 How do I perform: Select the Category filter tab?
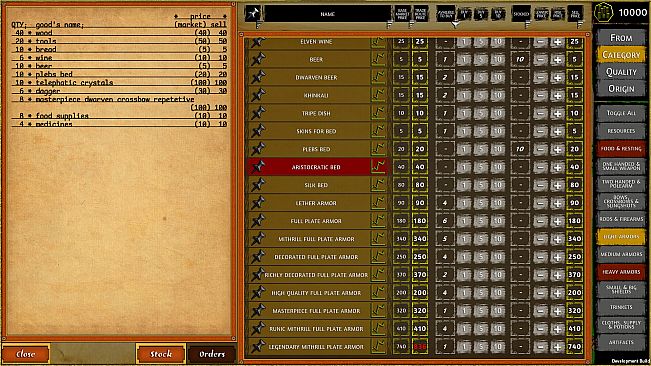pos(621,55)
